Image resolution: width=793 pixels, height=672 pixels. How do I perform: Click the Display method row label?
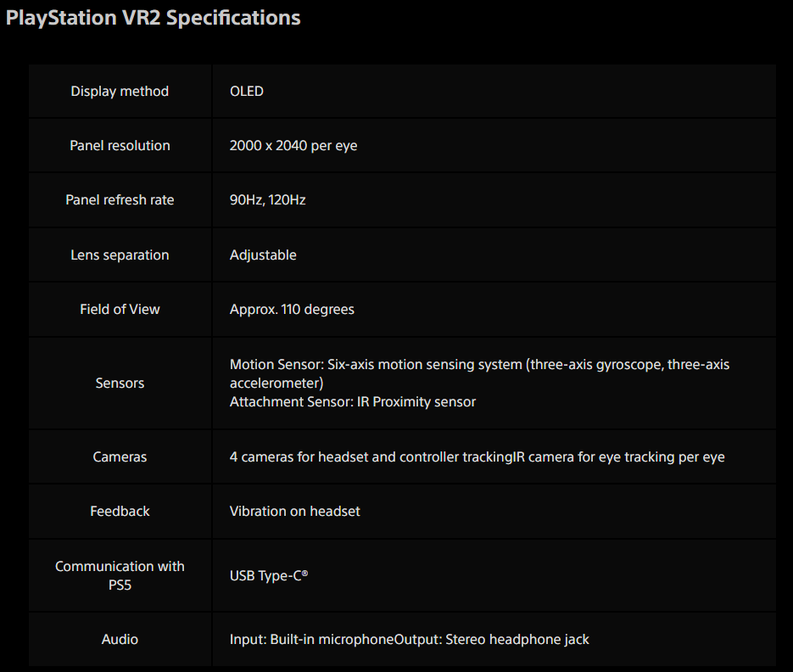[120, 91]
